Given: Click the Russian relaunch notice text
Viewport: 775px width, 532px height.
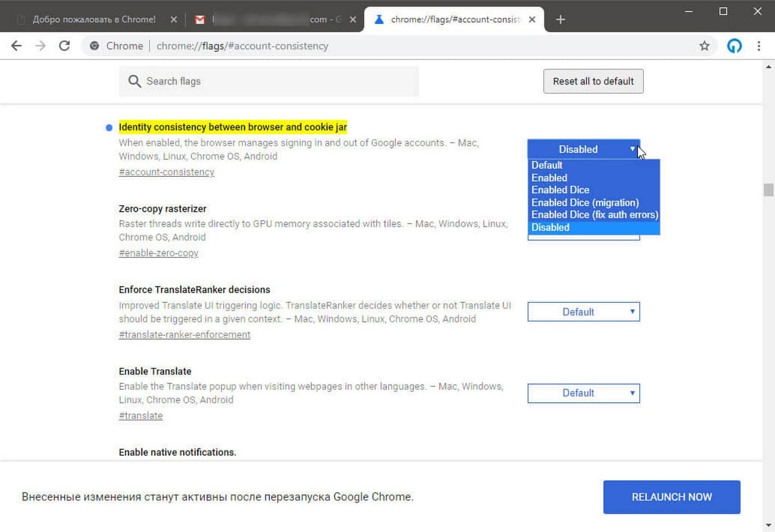Looking at the screenshot, I should point(218,497).
